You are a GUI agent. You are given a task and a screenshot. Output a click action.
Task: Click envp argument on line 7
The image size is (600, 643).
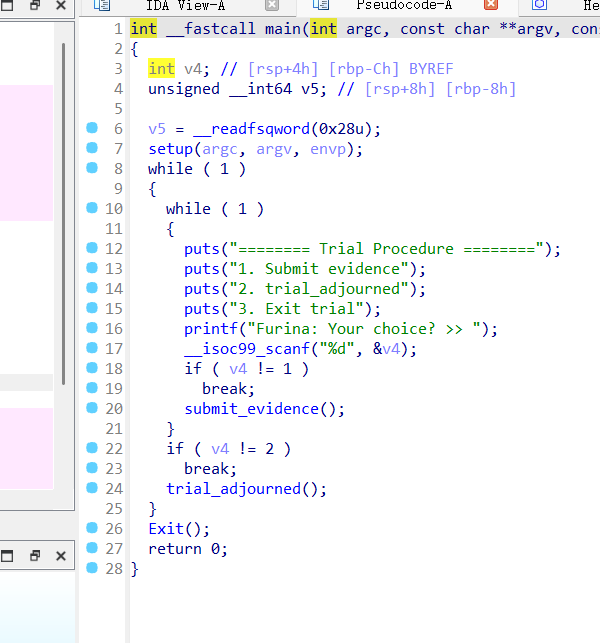coord(328,149)
